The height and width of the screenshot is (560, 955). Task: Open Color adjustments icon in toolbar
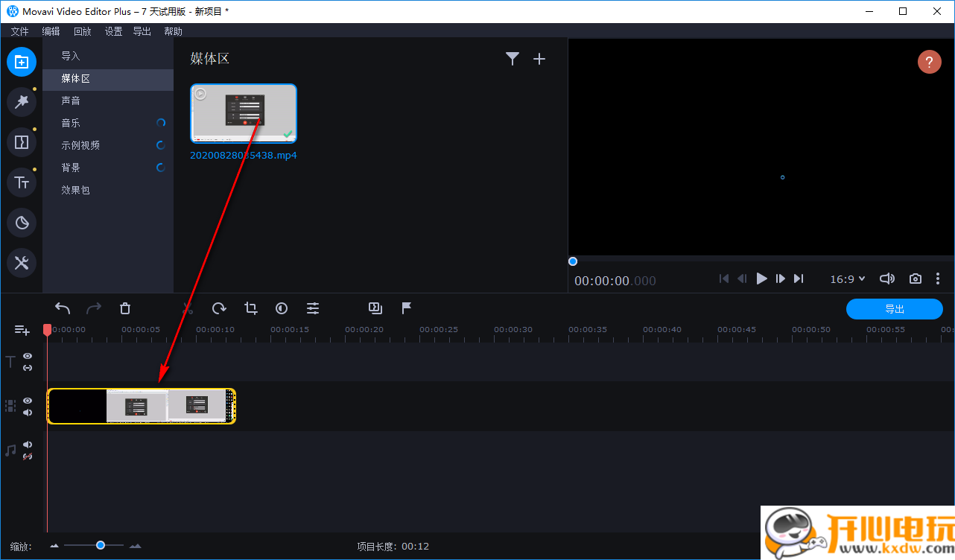click(282, 308)
